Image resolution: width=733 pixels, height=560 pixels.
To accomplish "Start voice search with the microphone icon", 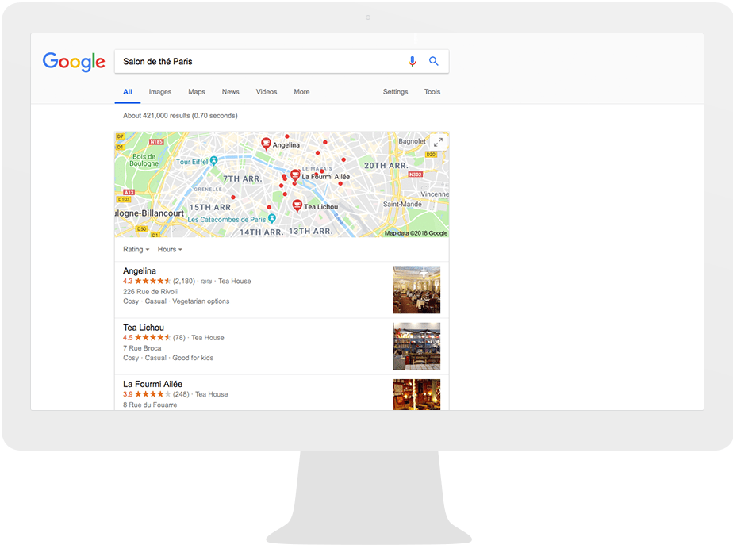I will [412, 61].
